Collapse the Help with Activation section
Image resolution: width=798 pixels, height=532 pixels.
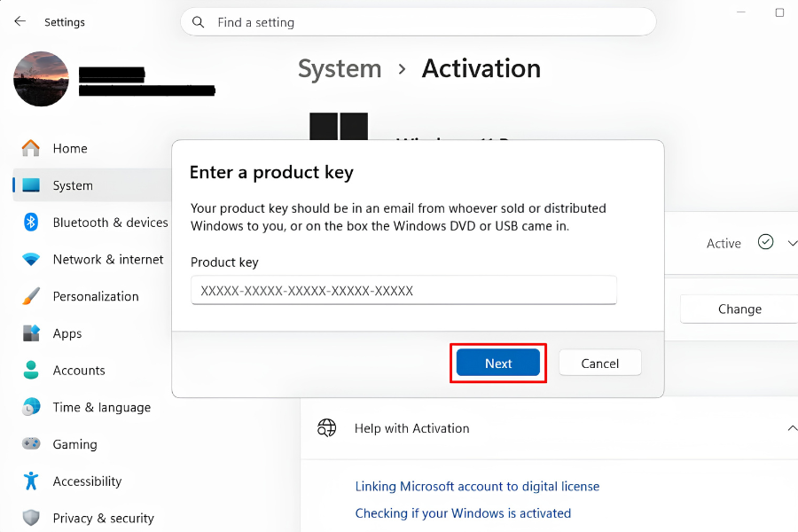793,428
